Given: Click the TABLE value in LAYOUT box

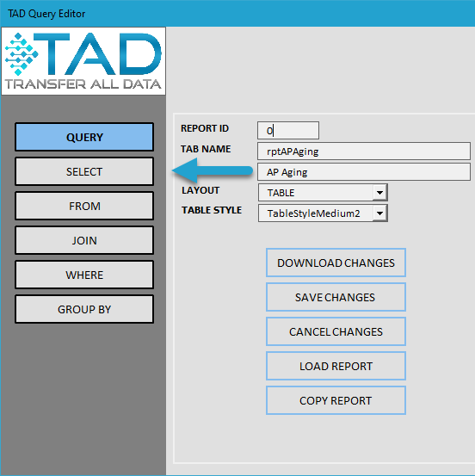Looking at the screenshot, I should tap(281, 193).
